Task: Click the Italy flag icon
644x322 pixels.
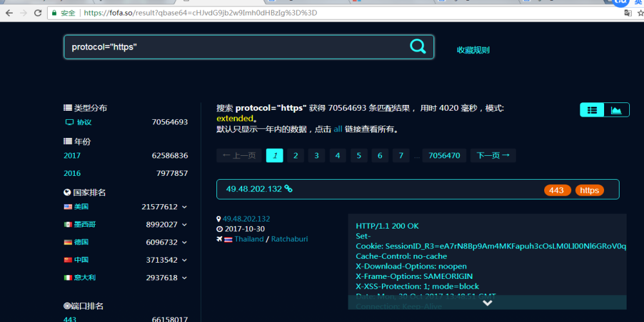Action: (x=68, y=278)
